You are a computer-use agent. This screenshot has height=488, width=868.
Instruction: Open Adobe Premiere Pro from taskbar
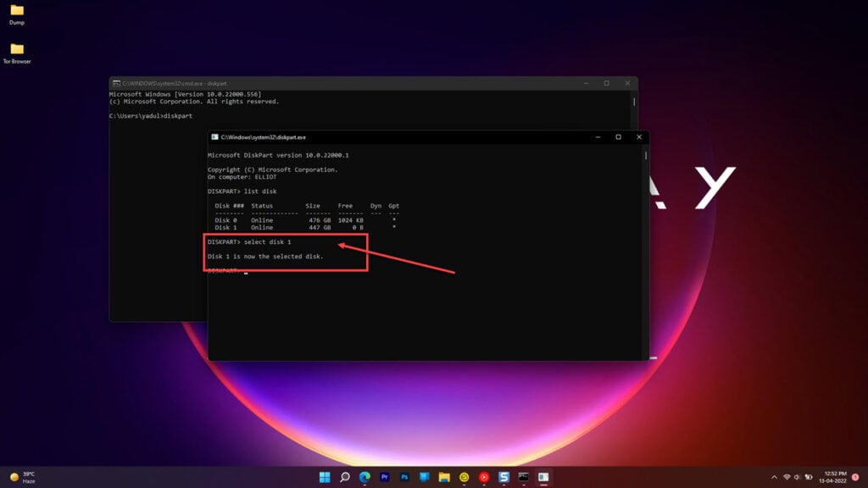coord(385,477)
